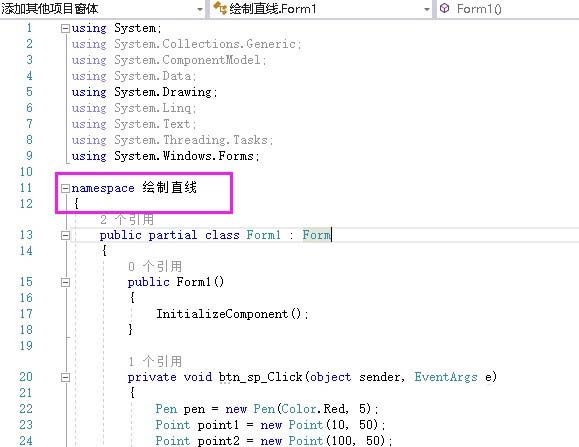
Task: Open the class dropdown 绘制直线.Form1
Action: click(x=321, y=8)
